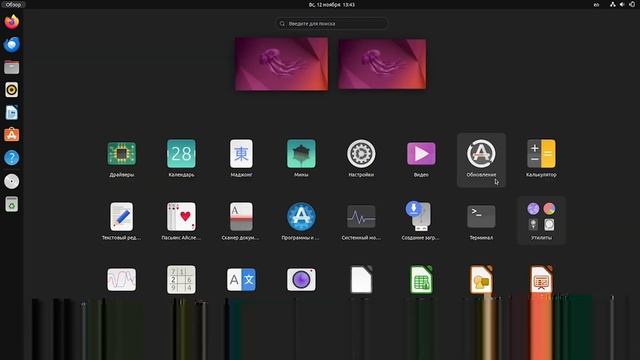Start the Mines (Мины) game
Screen dimensions: 640x360
tap(301, 154)
